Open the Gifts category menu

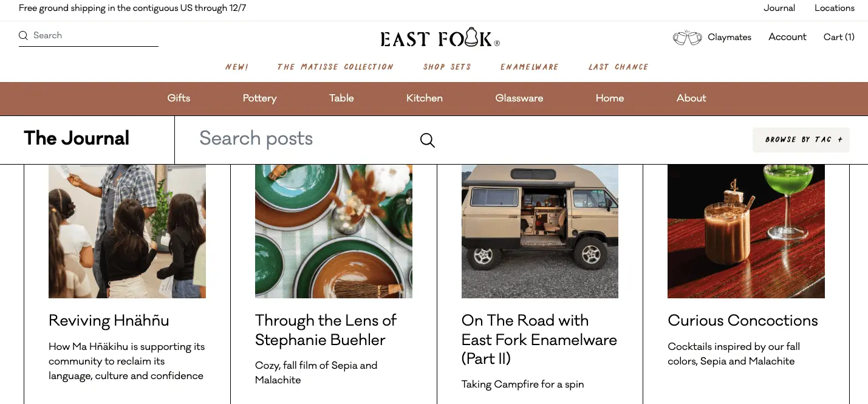[x=179, y=98]
